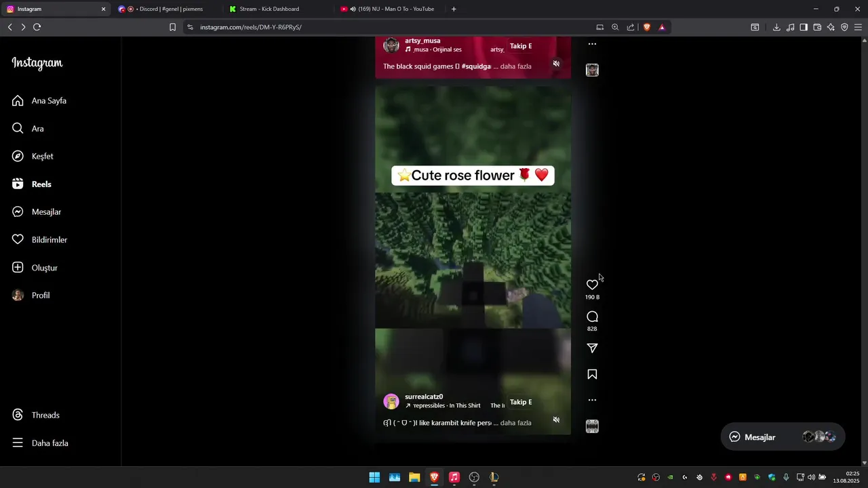Open Threads link in sidebar
This screenshot has height=488, width=868.
pyautogui.click(x=36, y=415)
